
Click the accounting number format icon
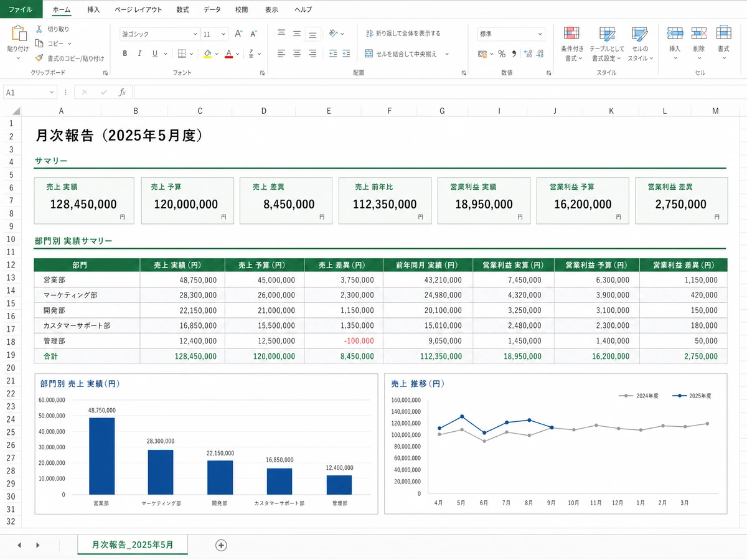coord(482,54)
